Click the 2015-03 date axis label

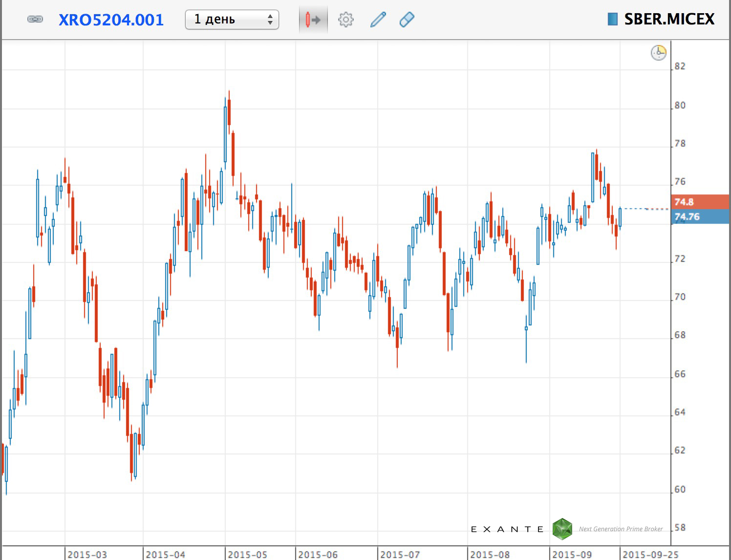point(87,555)
